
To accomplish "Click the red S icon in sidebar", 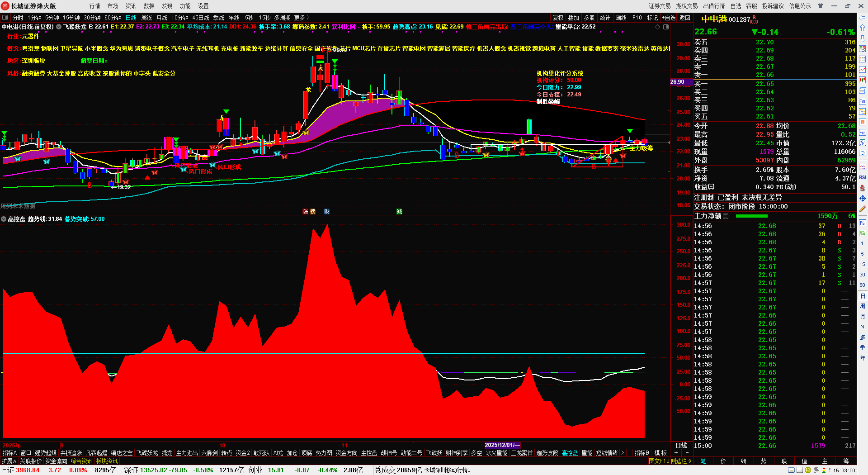I will [863, 188].
